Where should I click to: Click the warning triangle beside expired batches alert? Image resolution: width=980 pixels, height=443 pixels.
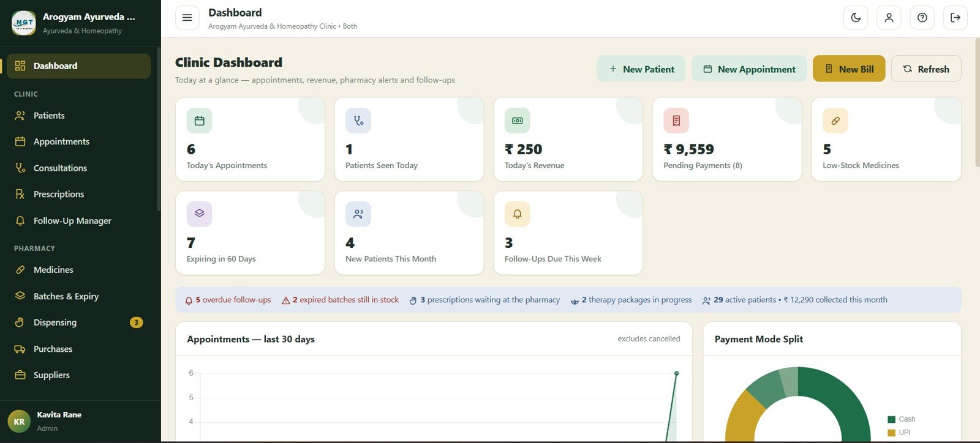(x=285, y=300)
